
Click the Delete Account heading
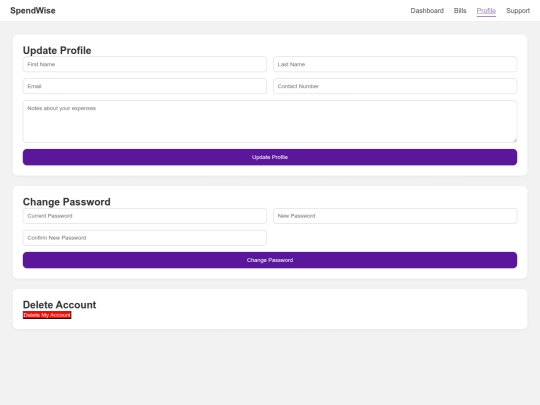coord(59,305)
